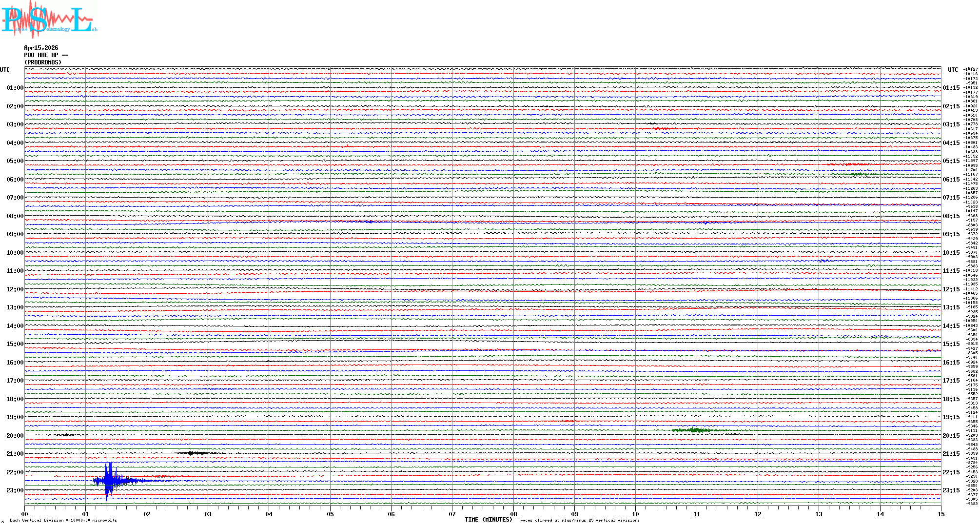
Task: Click the 08:15 label on right axis
Action: tap(951, 216)
